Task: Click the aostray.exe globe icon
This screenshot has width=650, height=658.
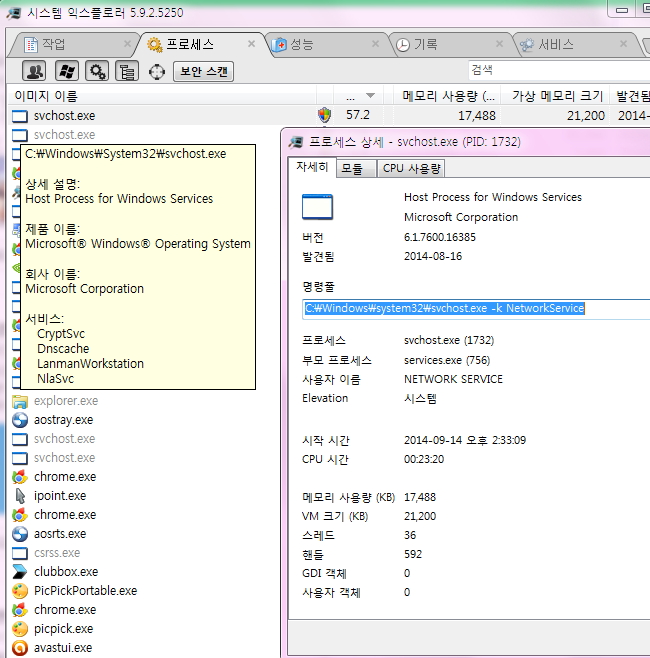Action: (20, 420)
